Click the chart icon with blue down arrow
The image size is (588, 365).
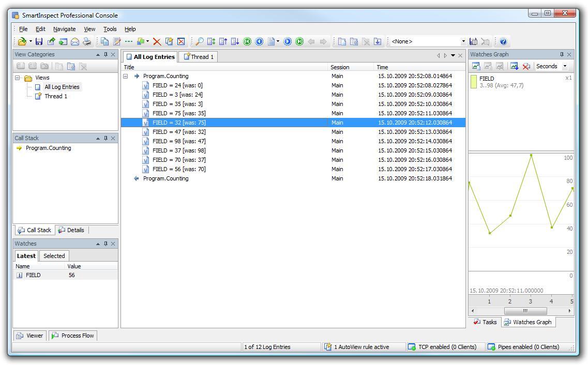coord(515,66)
